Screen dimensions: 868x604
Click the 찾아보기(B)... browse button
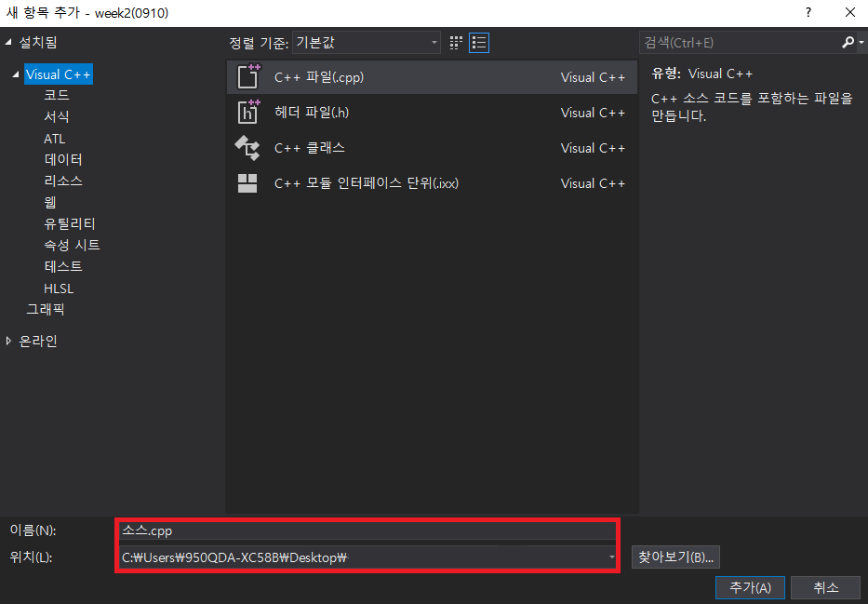[675, 557]
